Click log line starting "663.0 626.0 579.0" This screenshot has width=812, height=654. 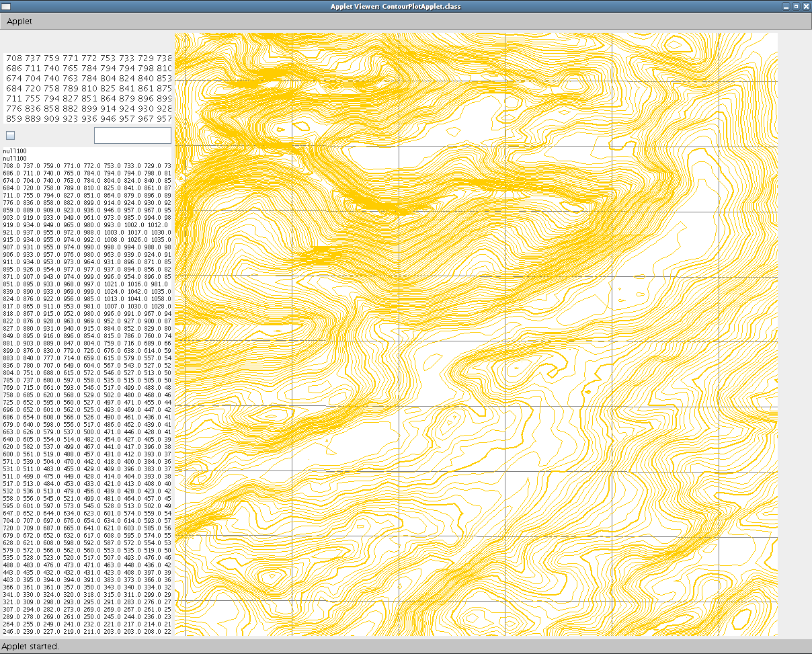click(x=87, y=432)
